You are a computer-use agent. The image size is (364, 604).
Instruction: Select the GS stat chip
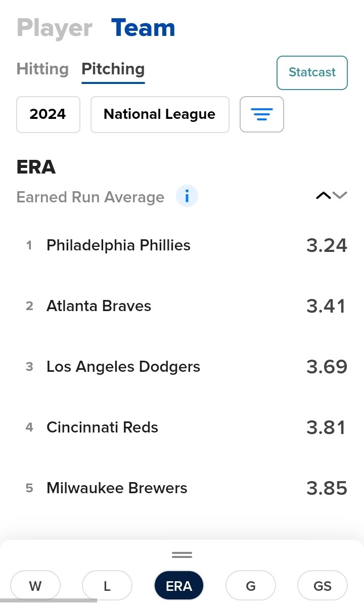tap(323, 586)
